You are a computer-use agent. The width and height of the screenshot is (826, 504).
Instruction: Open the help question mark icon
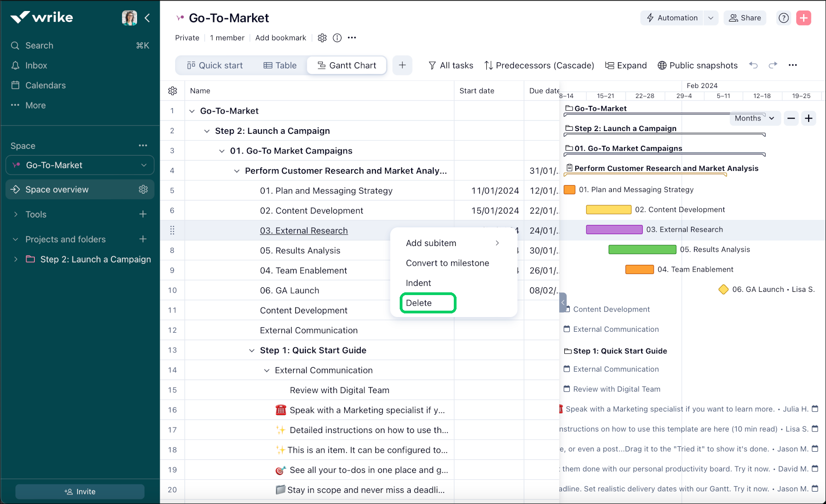(x=784, y=18)
